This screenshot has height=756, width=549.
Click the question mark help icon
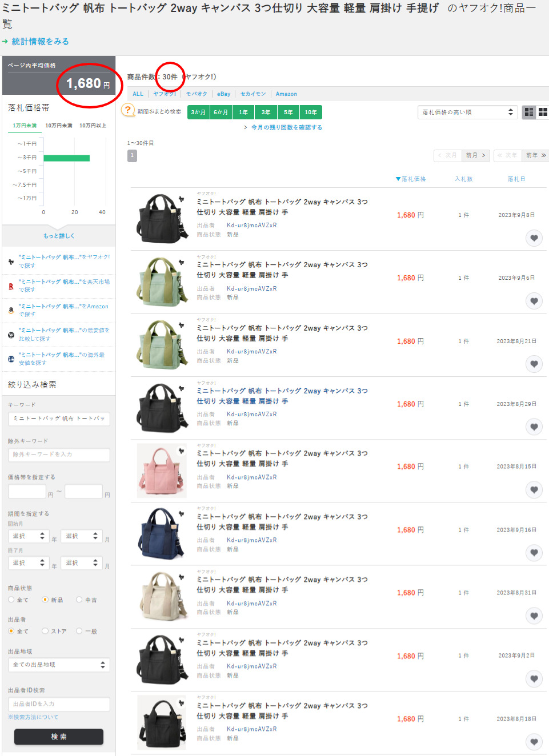click(x=128, y=110)
